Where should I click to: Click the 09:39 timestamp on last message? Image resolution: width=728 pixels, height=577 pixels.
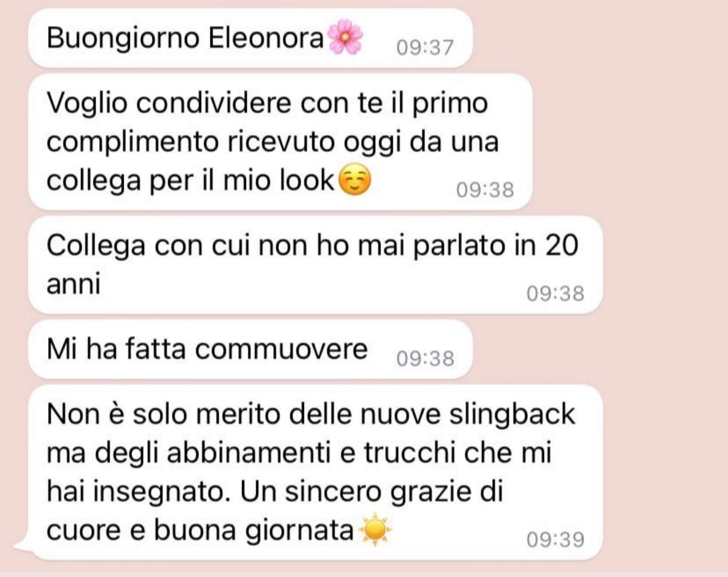(555, 540)
